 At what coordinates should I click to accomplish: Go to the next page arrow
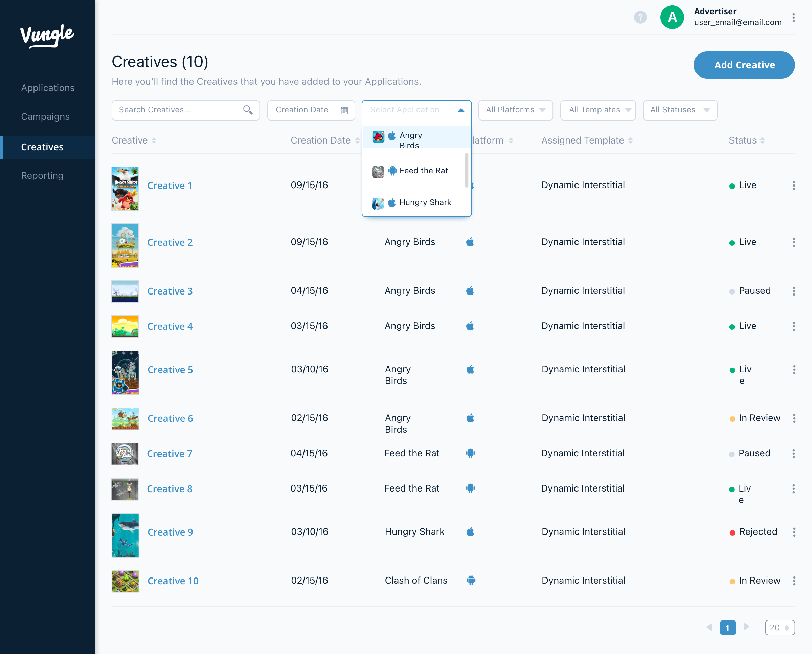pos(746,627)
